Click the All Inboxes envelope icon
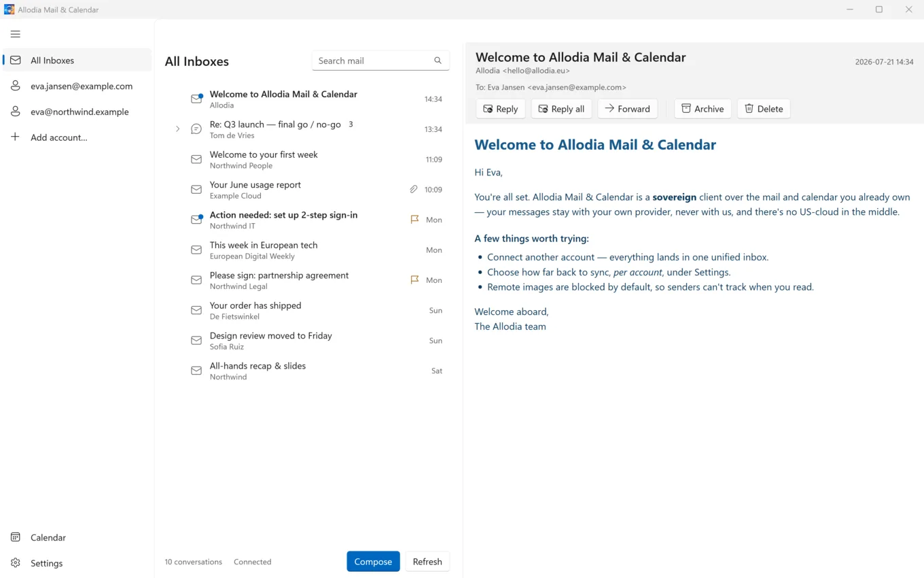924x578 pixels. click(x=16, y=61)
